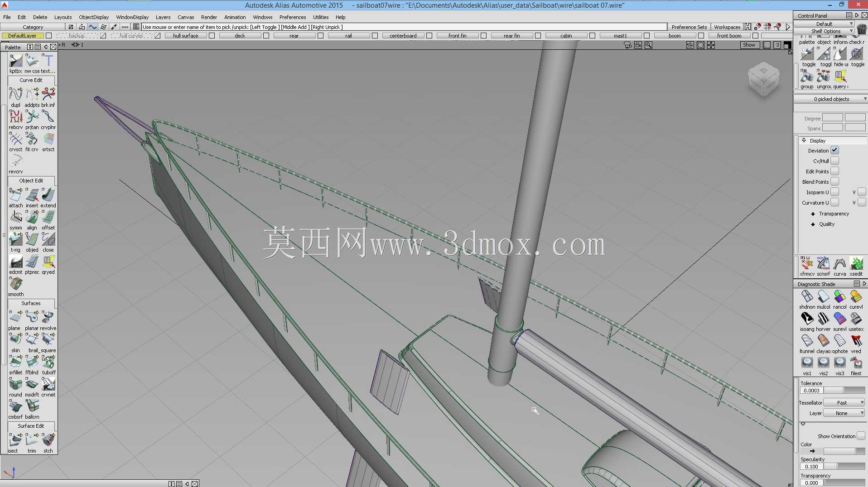This screenshot has width=868, height=487.
Task: Open the Utilities menu
Action: coord(321,17)
